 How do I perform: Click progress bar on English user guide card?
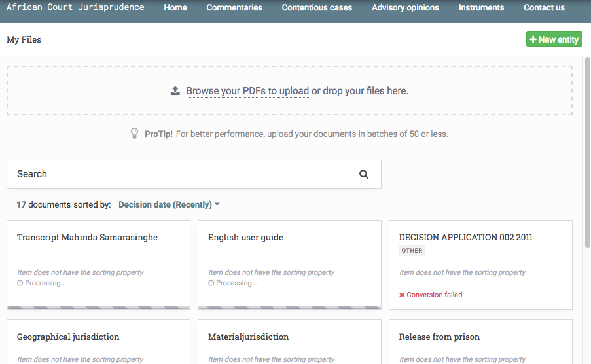pyautogui.click(x=289, y=308)
